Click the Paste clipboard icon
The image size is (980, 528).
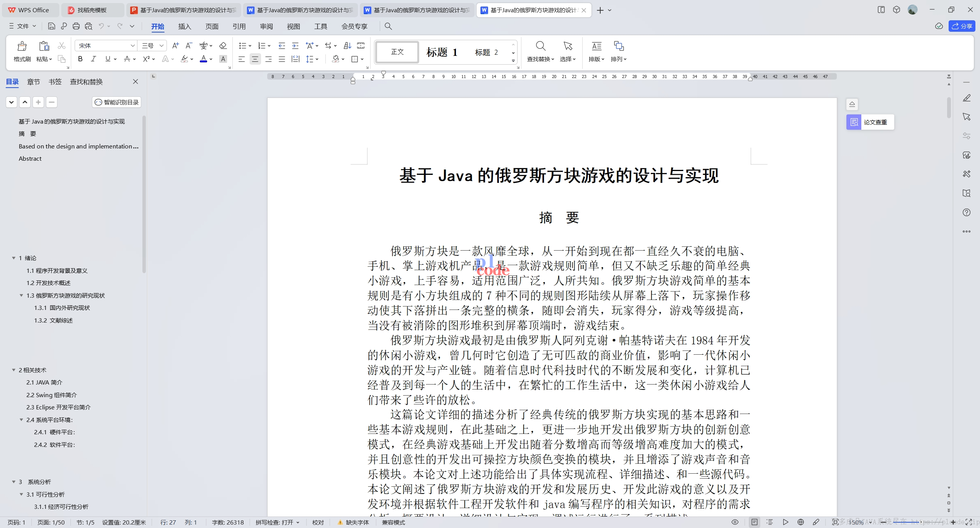pyautogui.click(x=44, y=46)
